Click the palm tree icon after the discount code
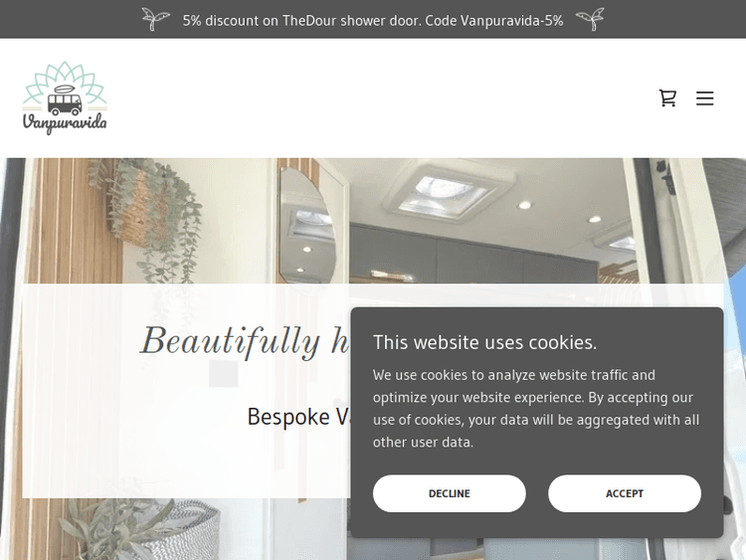Viewport: 746px width, 560px height. click(591, 20)
